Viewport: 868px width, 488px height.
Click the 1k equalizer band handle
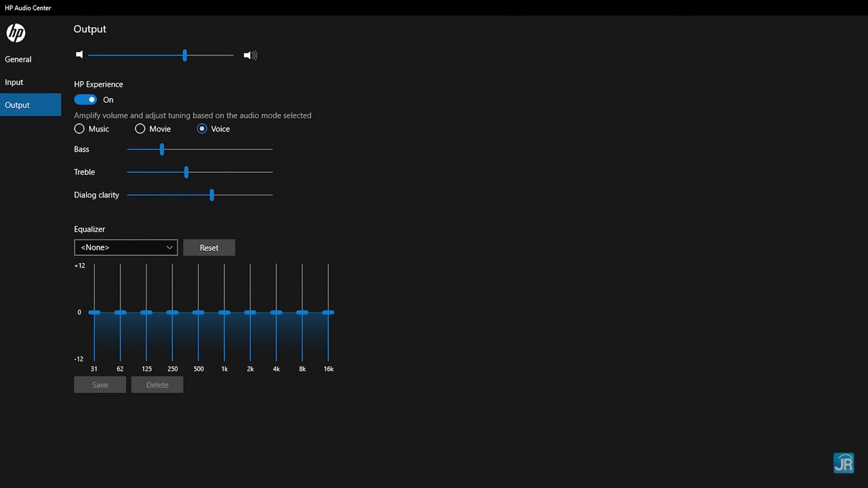pos(224,312)
